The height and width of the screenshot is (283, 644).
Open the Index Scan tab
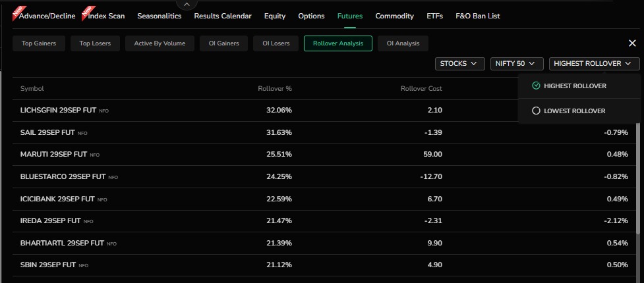(x=106, y=16)
